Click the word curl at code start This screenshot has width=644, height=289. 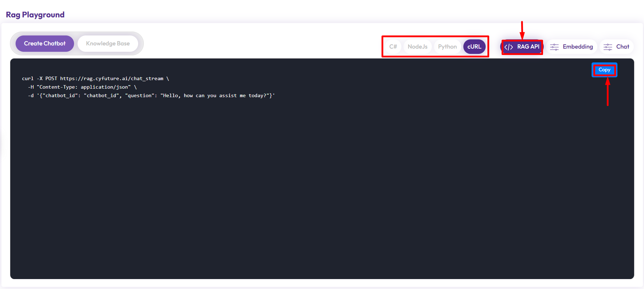(x=28, y=79)
